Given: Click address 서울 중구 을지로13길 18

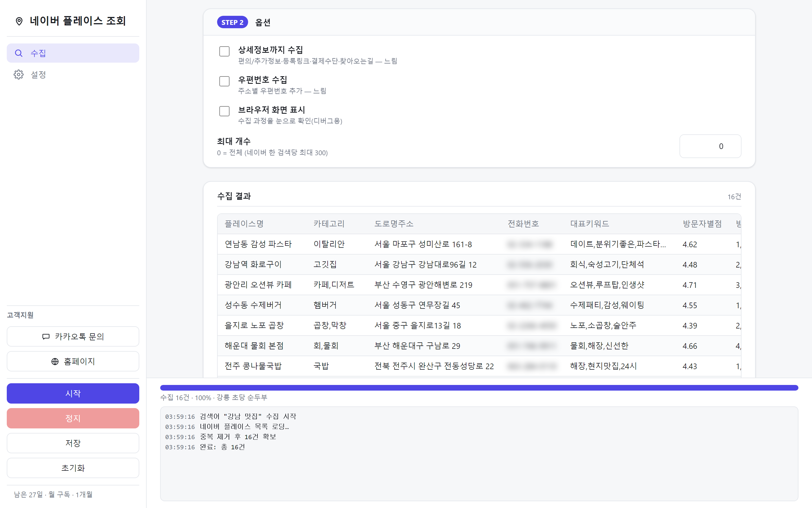Looking at the screenshot, I should tap(418, 326).
